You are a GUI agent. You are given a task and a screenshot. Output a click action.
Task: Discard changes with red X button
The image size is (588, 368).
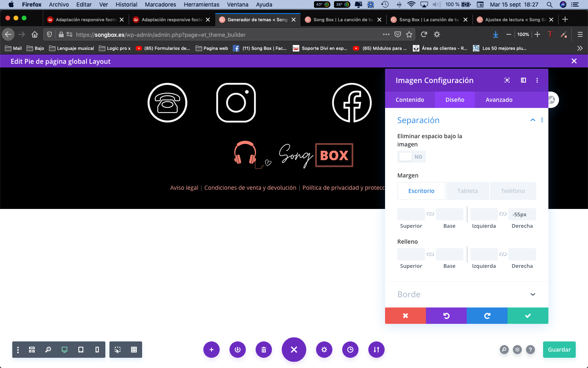(405, 316)
